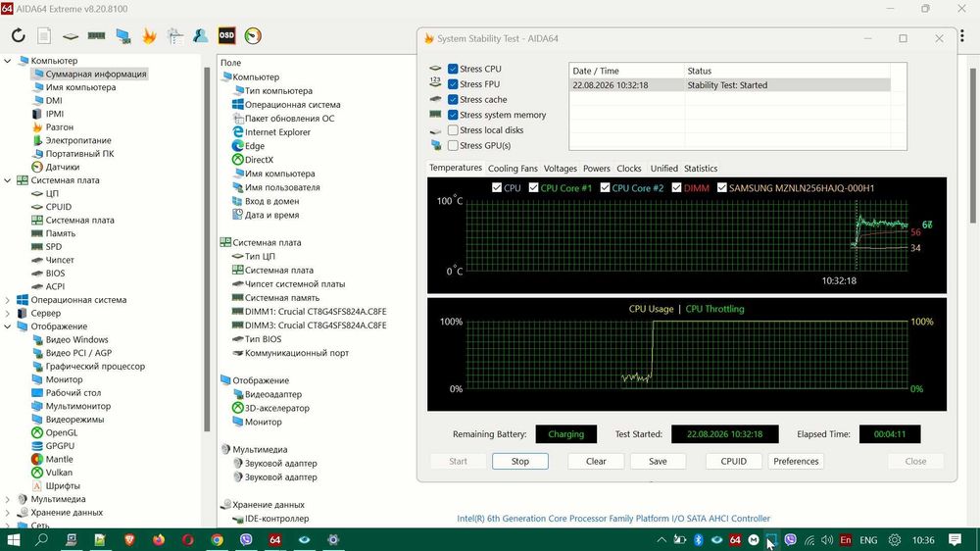Screen dimensions: 980x551
Task: Click the user silhouette toolbar icon
Action: click(201, 35)
